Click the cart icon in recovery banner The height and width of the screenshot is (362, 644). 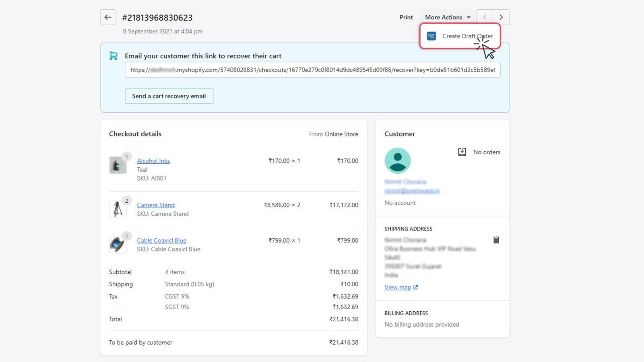click(x=114, y=56)
